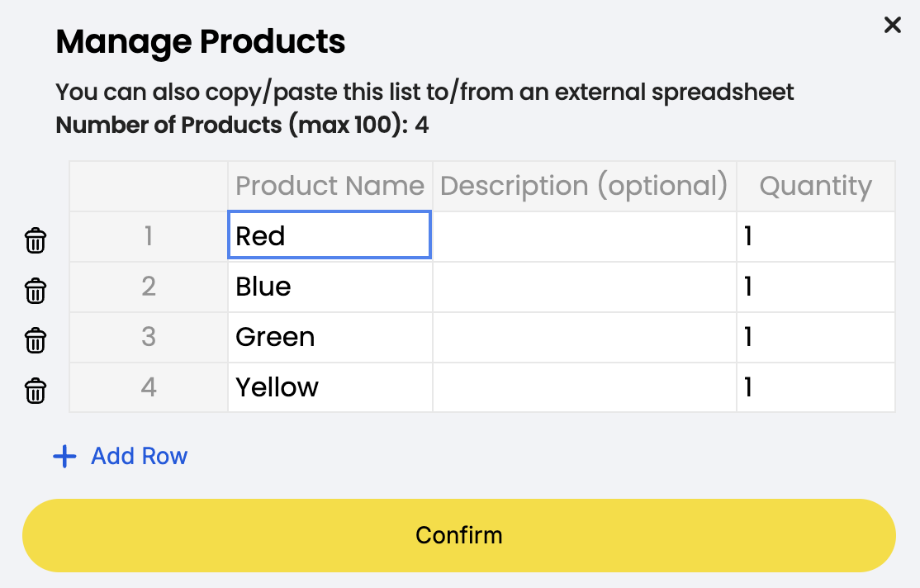The width and height of the screenshot is (920, 588).
Task: Select the Yellow product name cell
Action: pyautogui.click(x=329, y=387)
